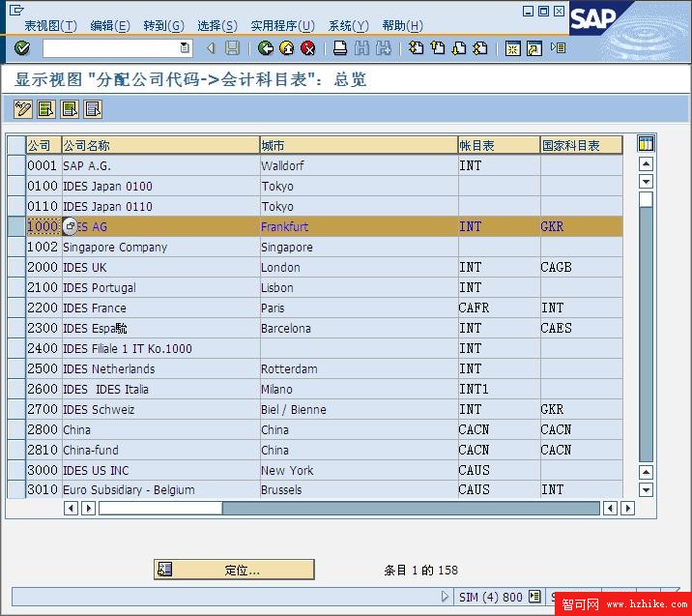Go to Previous Page icon
The width and height of the screenshot is (692, 616).
click(438, 48)
